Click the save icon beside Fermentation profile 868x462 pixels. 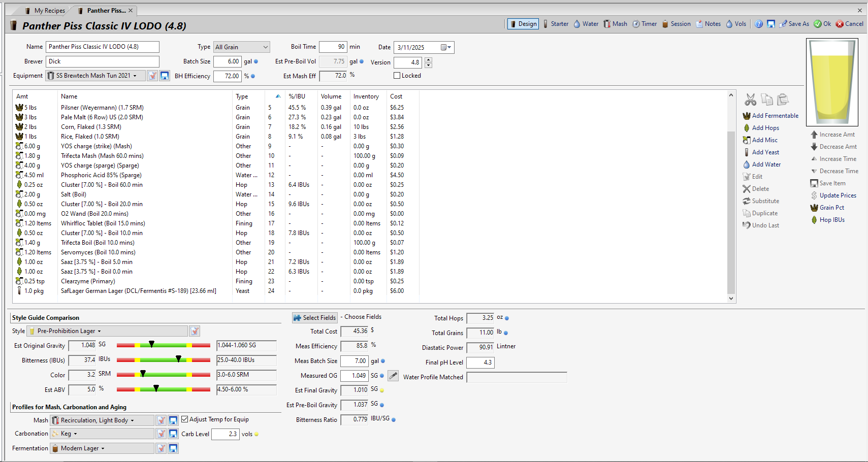tap(173, 448)
